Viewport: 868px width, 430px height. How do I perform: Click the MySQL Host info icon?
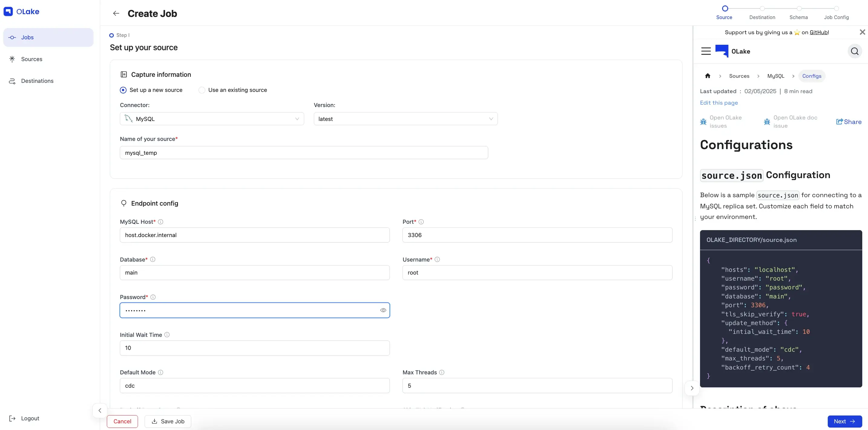pos(161,222)
